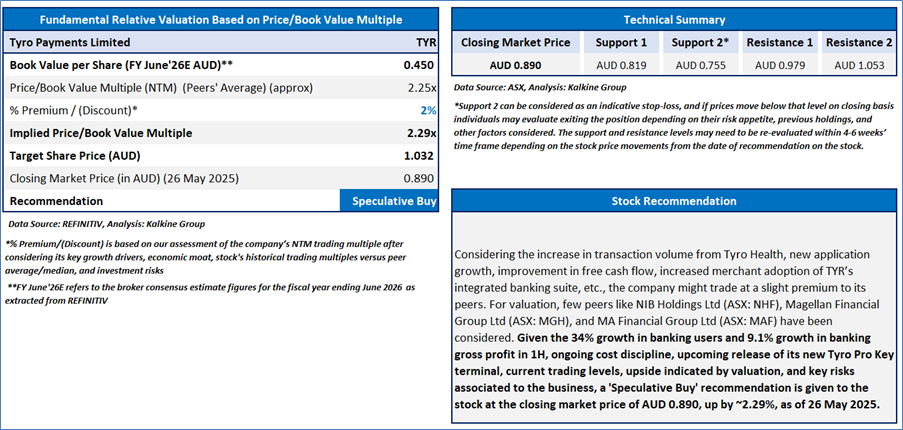Click the TYR ticker label
903x430 pixels.
pos(426,43)
